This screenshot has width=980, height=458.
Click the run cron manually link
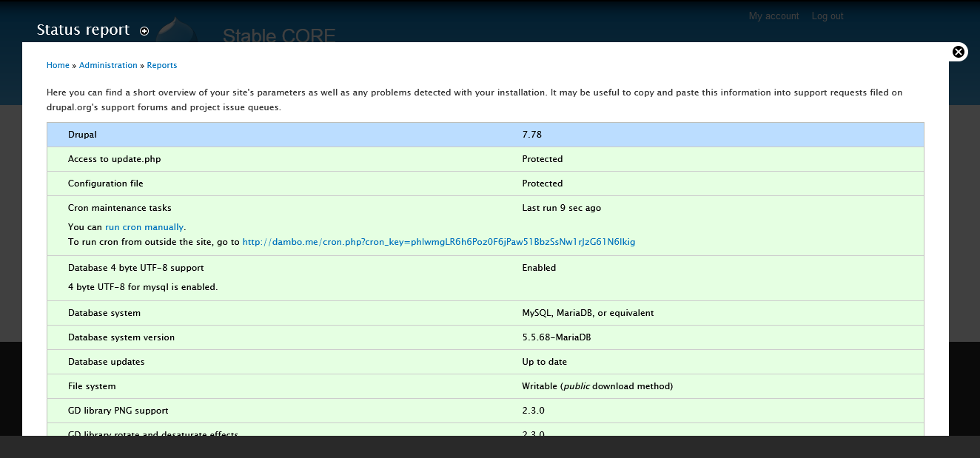tap(144, 227)
